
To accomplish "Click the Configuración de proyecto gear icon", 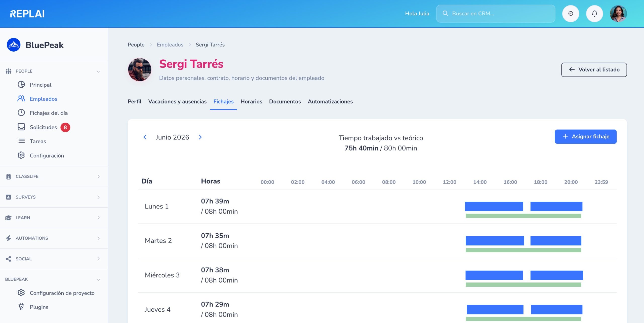I will point(21,293).
